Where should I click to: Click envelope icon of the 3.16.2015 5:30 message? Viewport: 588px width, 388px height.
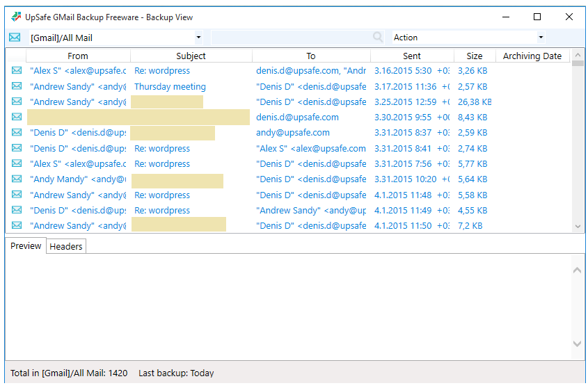(x=17, y=70)
